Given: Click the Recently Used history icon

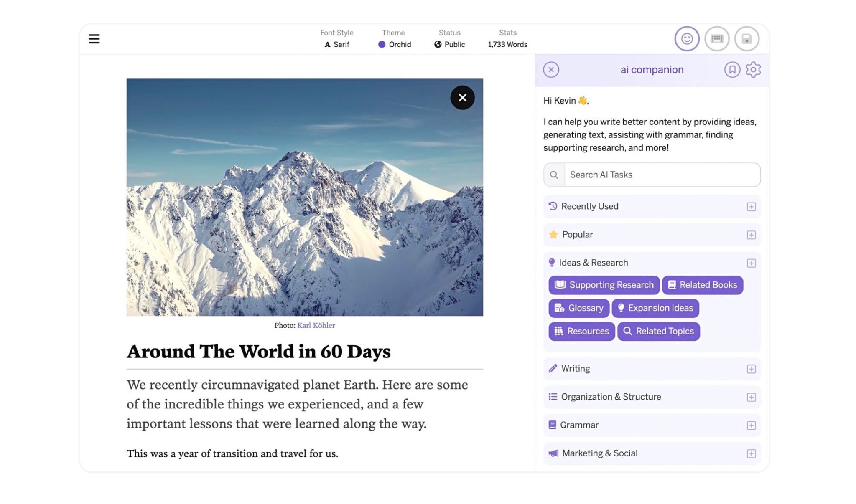Looking at the screenshot, I should [x=553, y=206].
